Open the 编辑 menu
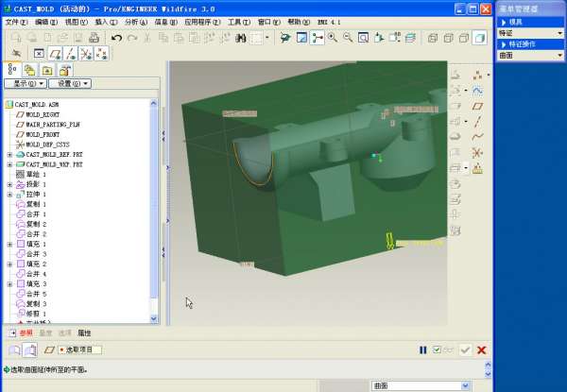Viewport: 567px width, 392px height. (46, 22)
